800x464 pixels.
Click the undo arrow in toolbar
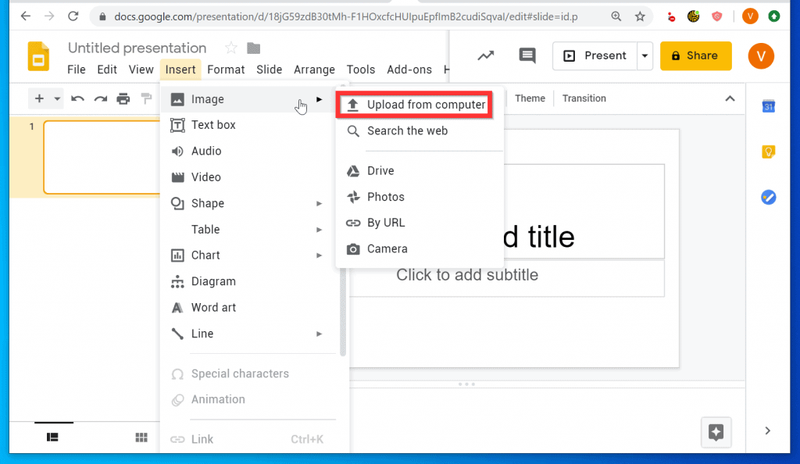point(78,99)
